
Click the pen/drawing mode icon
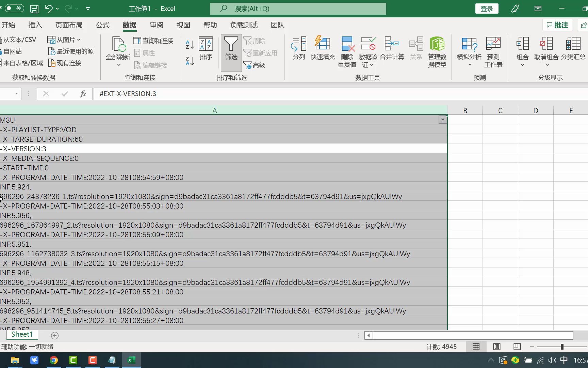pos(515,9)
